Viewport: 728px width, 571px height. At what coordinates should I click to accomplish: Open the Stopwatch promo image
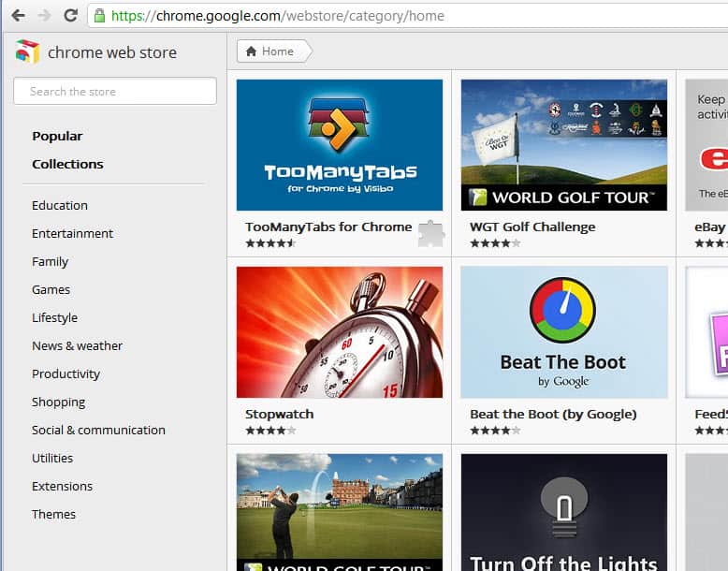tap(340, 332)
